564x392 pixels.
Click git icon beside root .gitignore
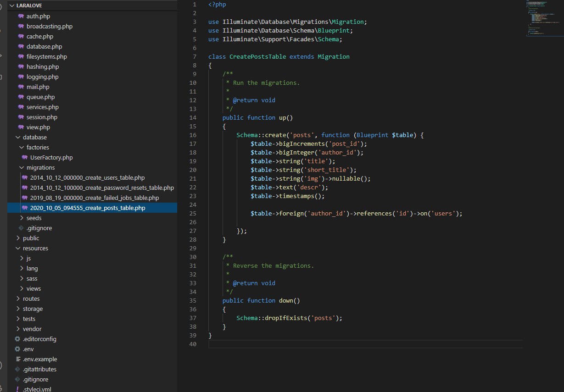pos(17,379)
